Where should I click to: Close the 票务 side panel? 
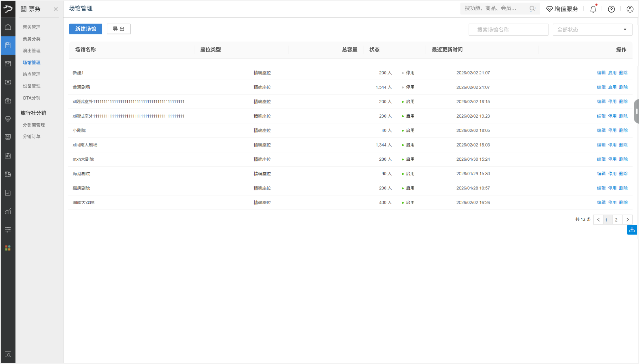[55, 9]
